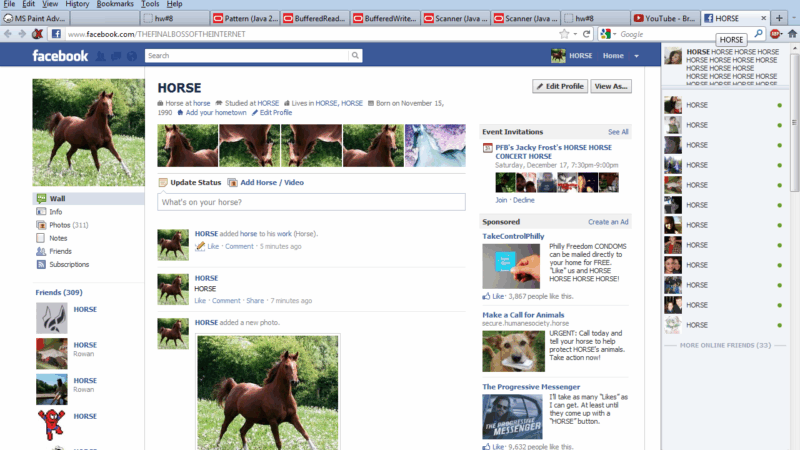
Task: Open the File menu
Action: click(9, 4)
